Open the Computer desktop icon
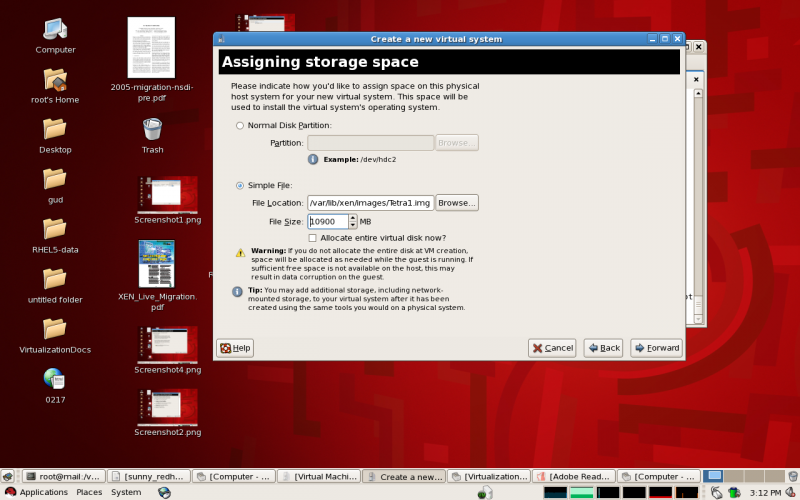The image size is (800, 500). [55, 30]
